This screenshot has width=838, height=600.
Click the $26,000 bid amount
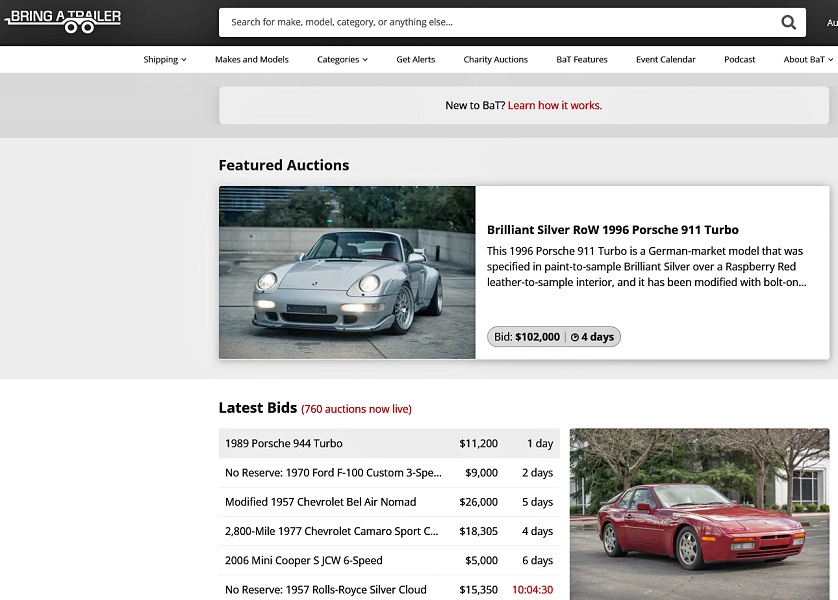click(x=478, y=502)
